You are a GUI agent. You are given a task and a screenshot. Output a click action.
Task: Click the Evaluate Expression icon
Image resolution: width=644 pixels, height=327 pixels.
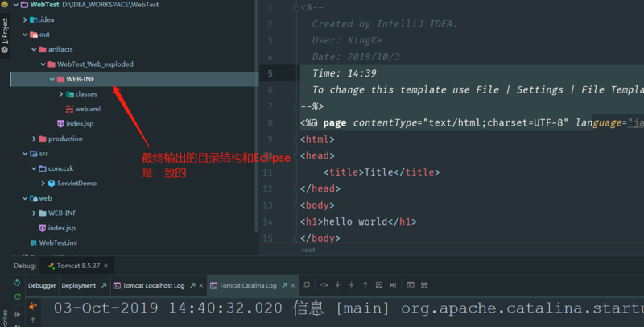(x=411, y=285)
